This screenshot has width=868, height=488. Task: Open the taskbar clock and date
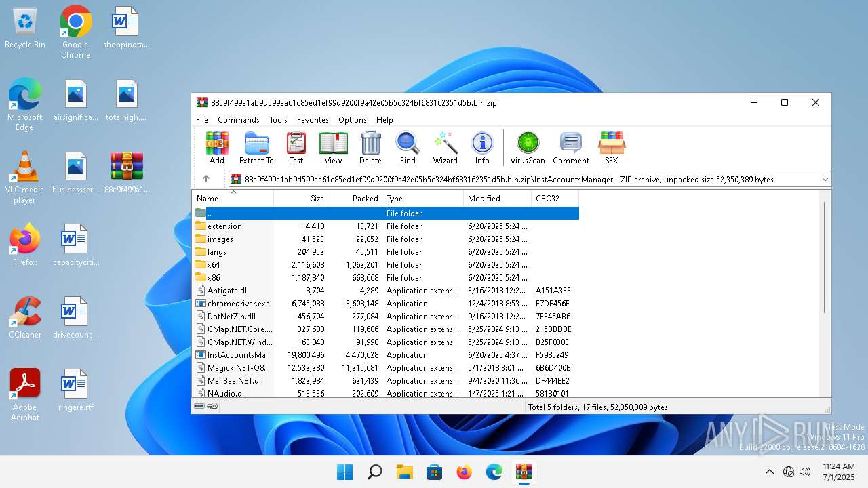[838, 472]
